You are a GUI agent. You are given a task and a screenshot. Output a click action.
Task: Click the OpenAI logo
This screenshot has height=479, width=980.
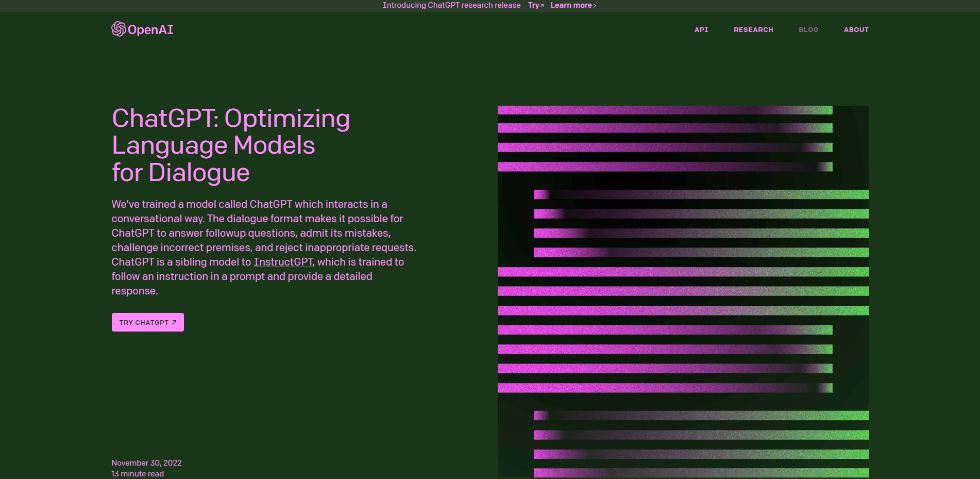[x=142, y=29]
